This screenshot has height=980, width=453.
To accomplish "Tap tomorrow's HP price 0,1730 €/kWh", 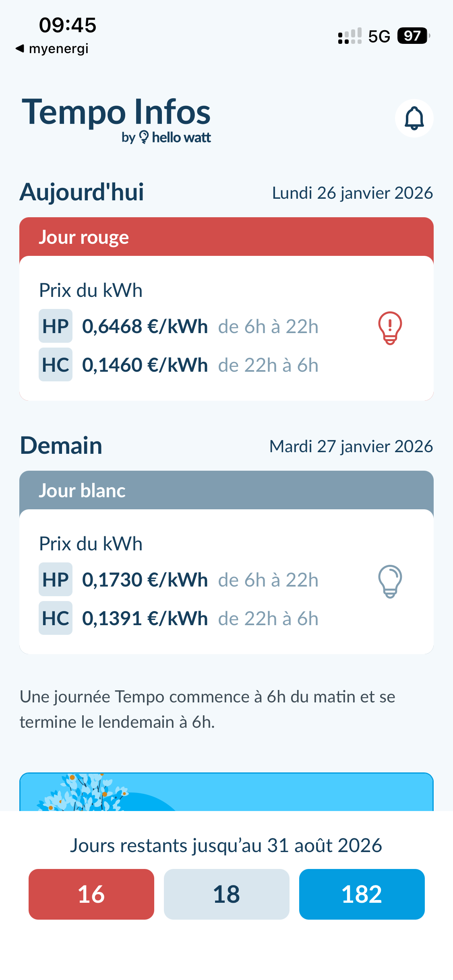I will pos(145,580).
